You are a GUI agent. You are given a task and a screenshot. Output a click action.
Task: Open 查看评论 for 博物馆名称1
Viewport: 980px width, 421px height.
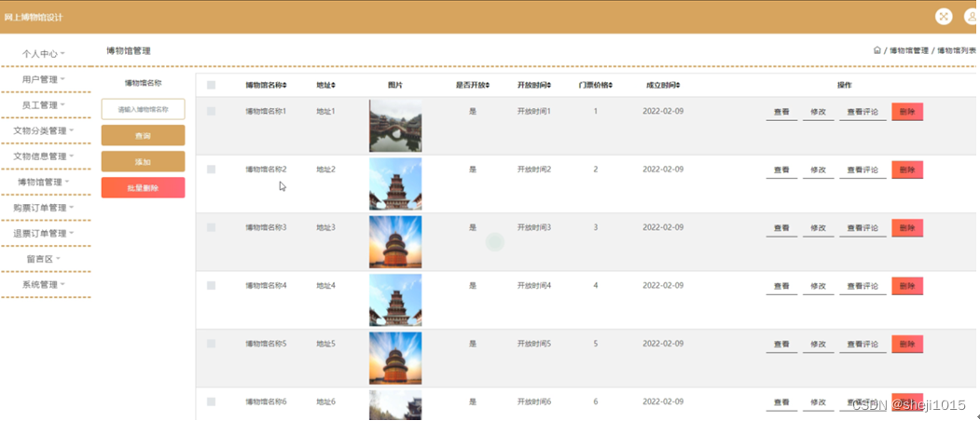pyautogui.click(x=863, y=112)
